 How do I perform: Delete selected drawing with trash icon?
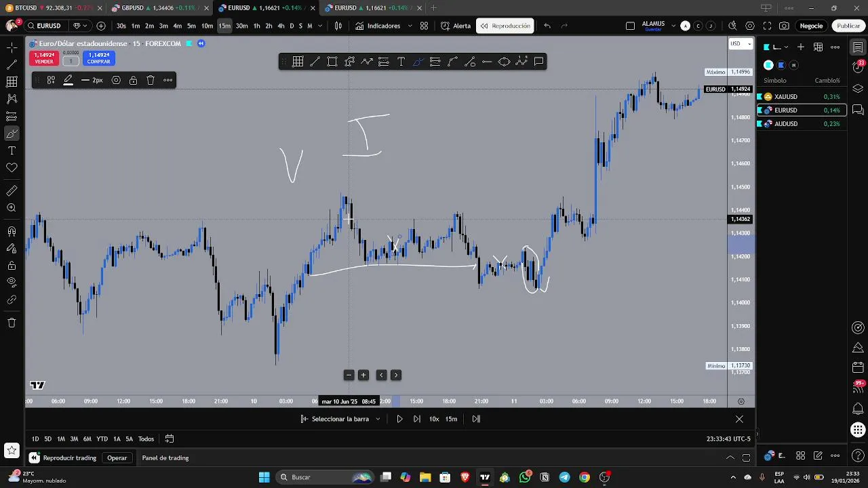pyautogui.click(x=151, y=80)
